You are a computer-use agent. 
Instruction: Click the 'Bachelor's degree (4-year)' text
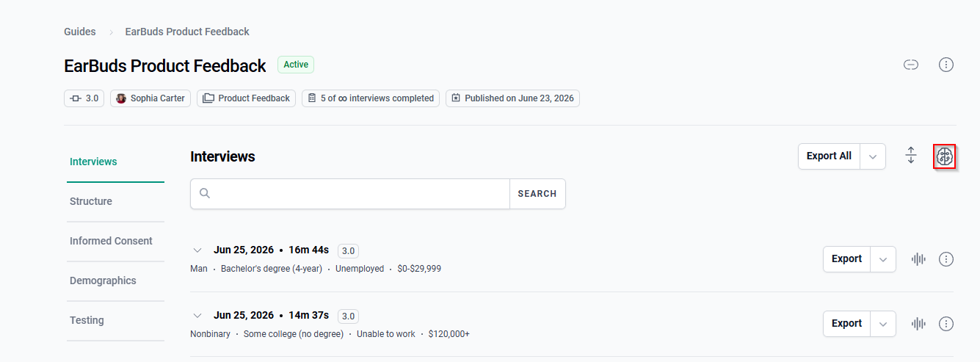coord(272,269)
